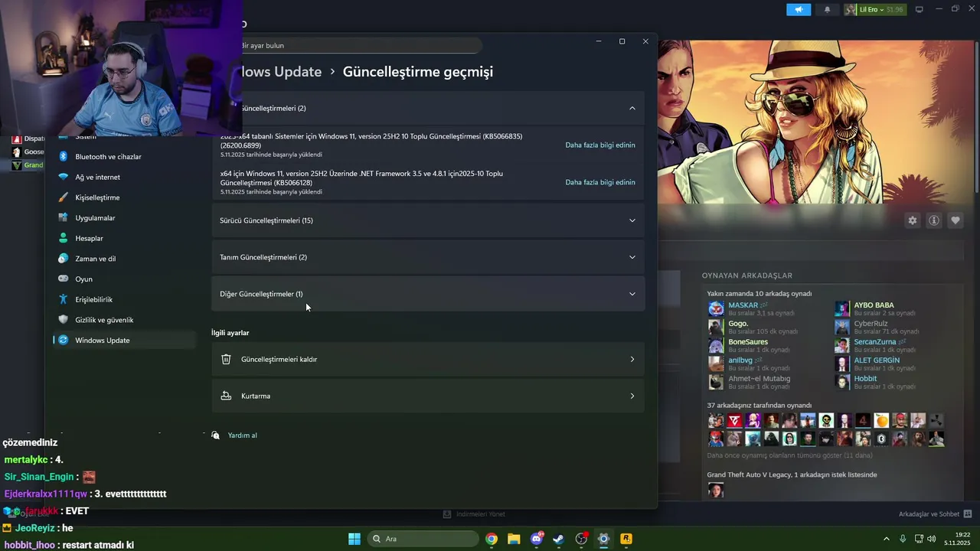The height and width of the screenshot is (551, 980).
Task: Click the Kişiselleştirme paintbrush icon
Action: pyautogui.click(x=64, y=197)
